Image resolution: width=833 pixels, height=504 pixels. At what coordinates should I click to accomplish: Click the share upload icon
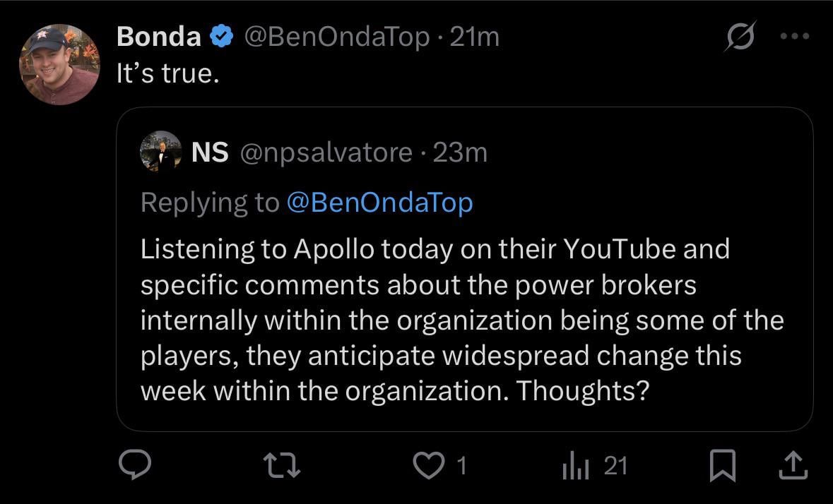pyautogui.click(x=792, y=466)
